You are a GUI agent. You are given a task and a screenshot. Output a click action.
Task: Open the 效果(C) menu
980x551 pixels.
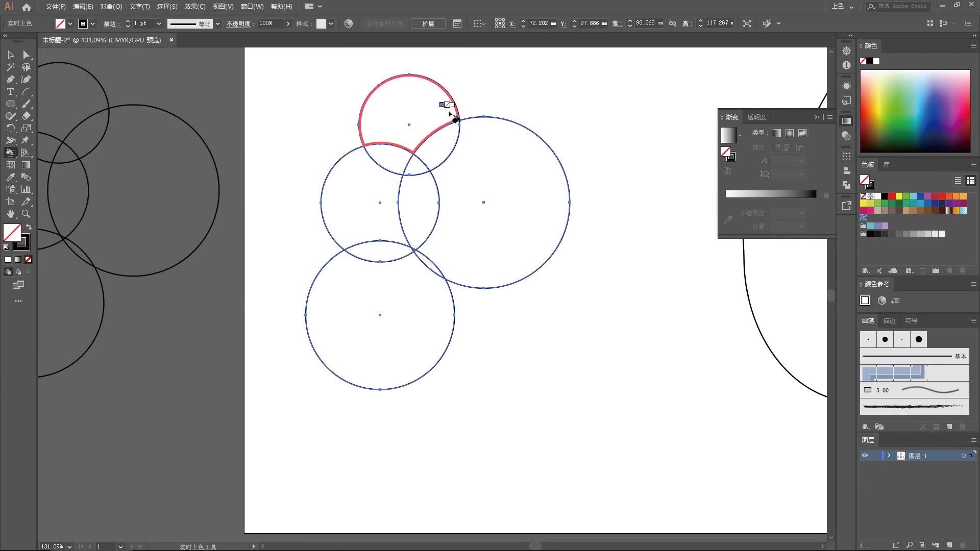[x=194, y=7]
